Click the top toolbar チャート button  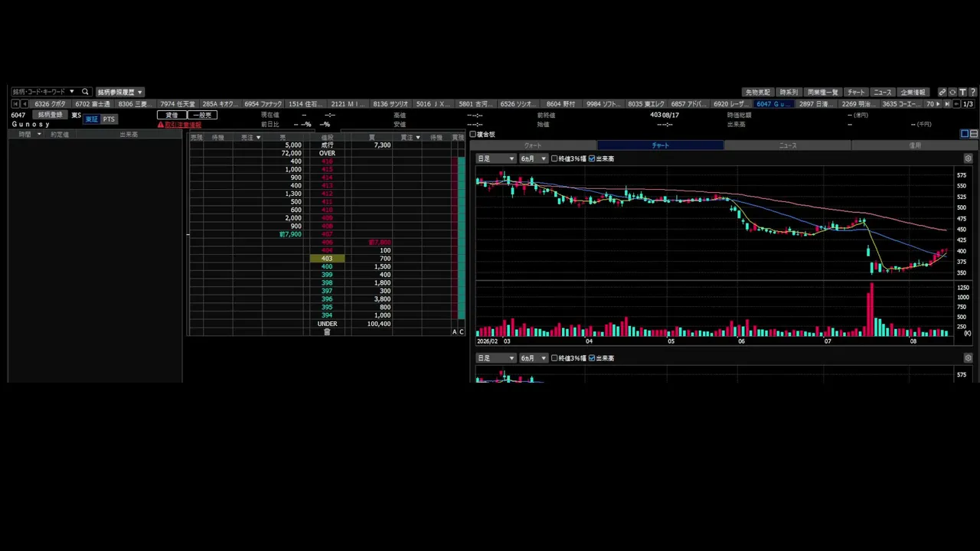(856, 92)
